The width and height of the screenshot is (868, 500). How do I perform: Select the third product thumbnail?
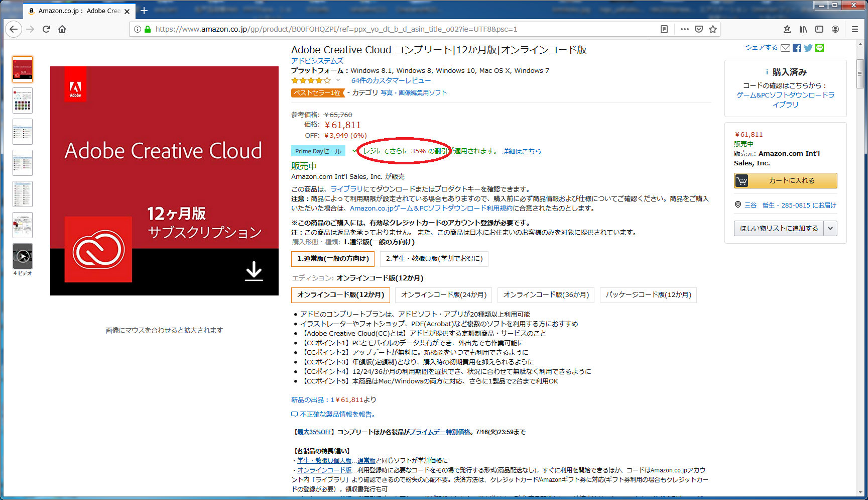tap(23, 132)
